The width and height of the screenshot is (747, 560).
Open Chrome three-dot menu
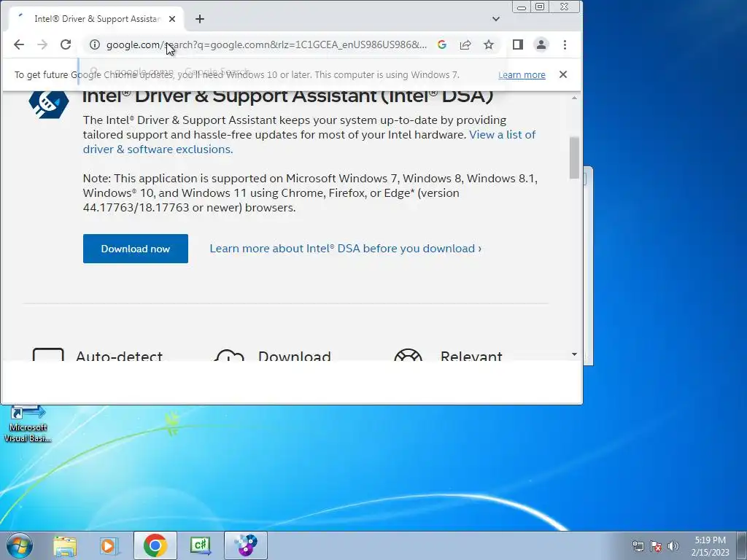pyautogui.click(x=565, y=44)
